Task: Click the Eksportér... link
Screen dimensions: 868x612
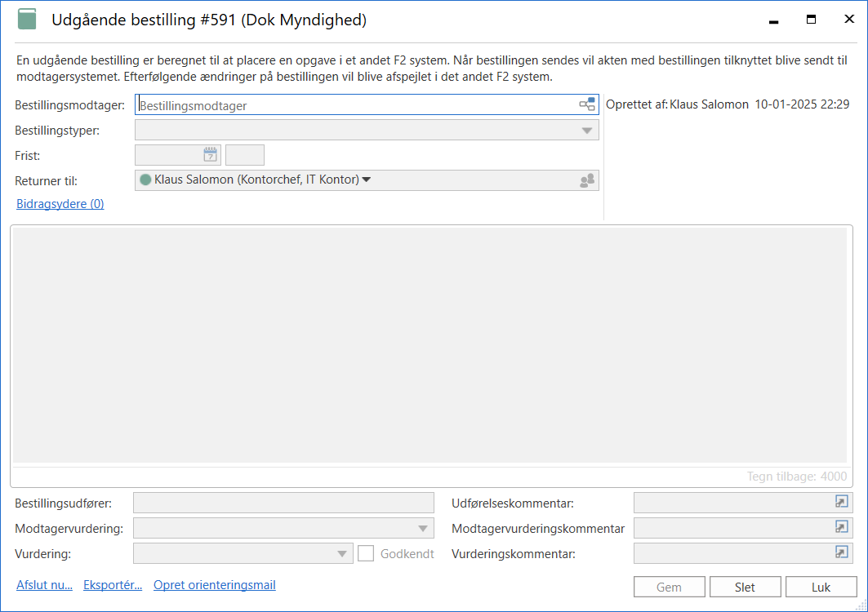Action: (113, 585)
